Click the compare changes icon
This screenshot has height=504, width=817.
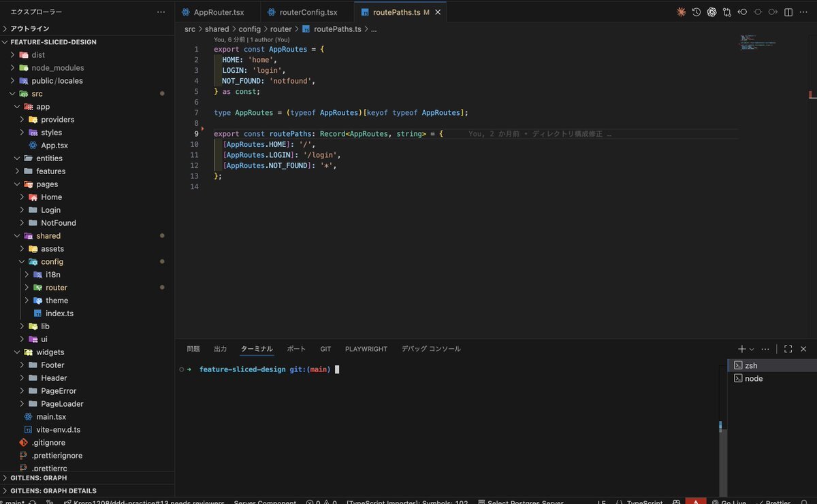[727, 12]
